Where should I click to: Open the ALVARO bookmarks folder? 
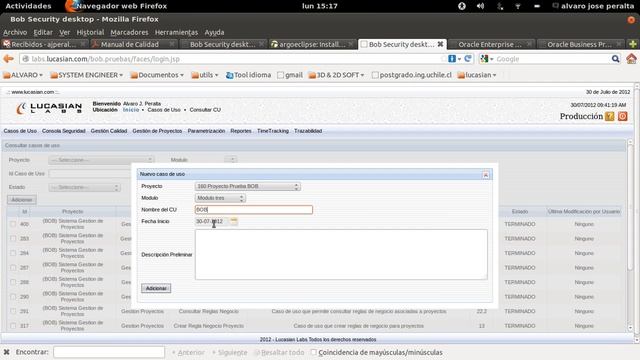[x=23, y=75]
